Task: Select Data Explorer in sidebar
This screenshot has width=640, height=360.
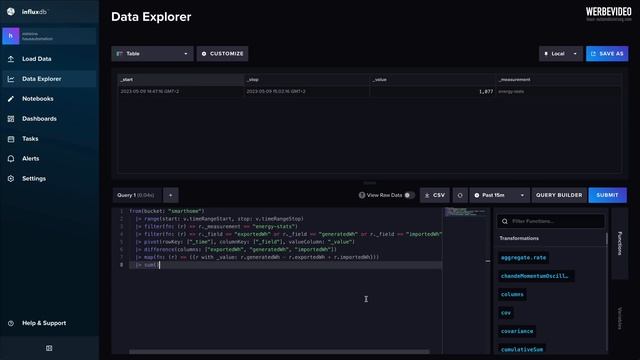Action: pos(49,79)
